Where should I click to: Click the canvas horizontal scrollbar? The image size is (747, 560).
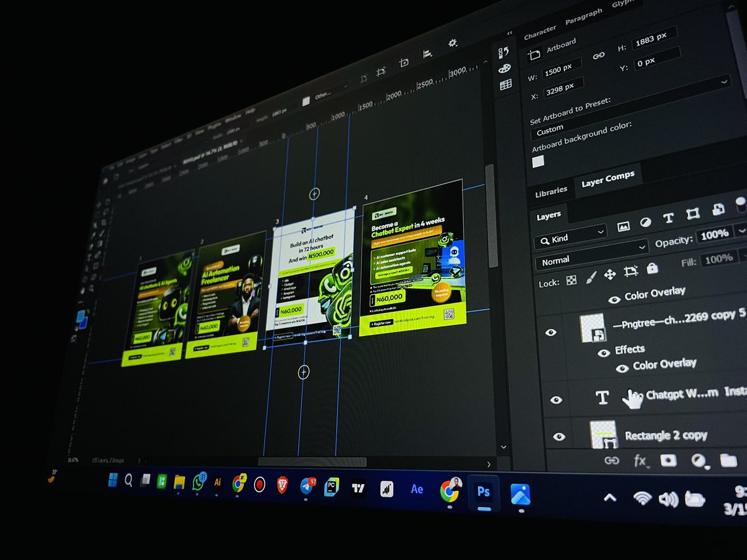[312, 461]
